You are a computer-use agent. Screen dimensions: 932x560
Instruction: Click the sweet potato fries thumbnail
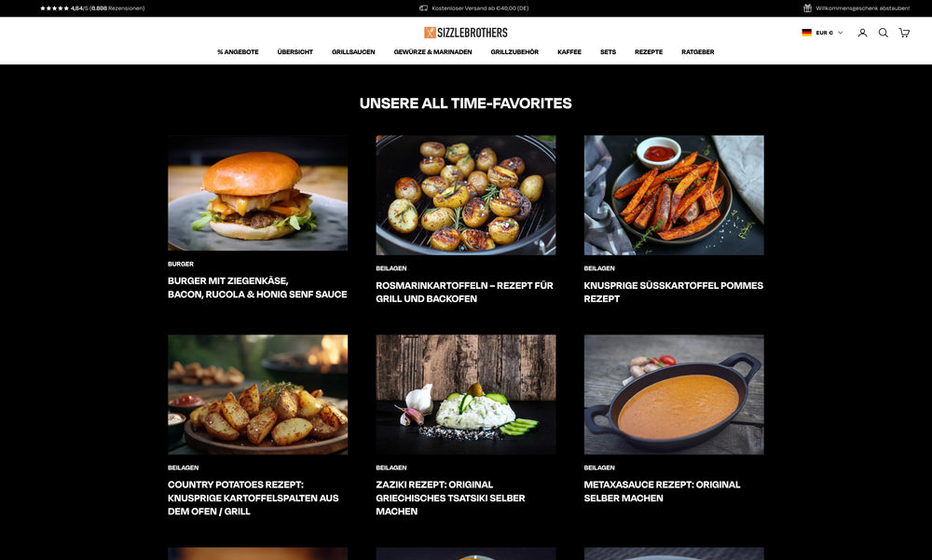click(x=674, y=195)
